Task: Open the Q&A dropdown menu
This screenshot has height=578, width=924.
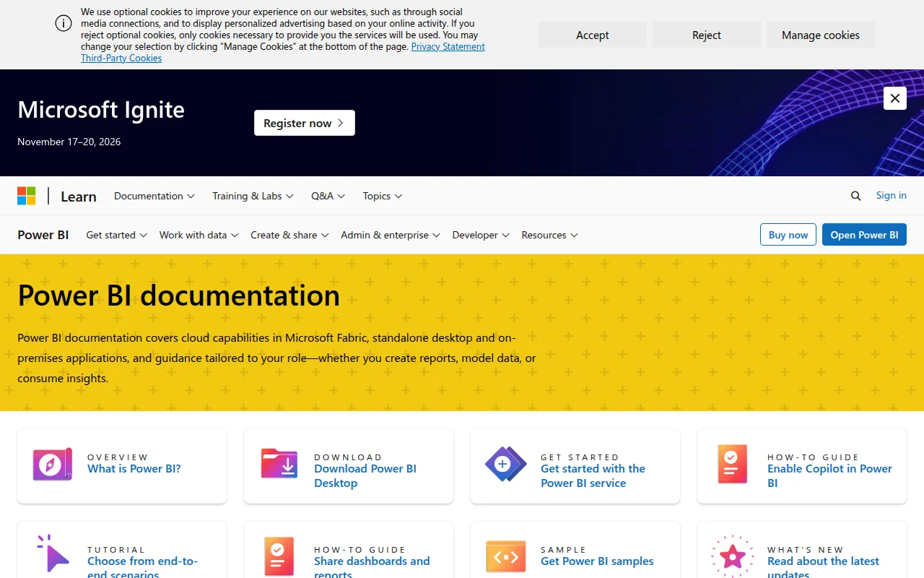Action: click(x=328, y=196)
